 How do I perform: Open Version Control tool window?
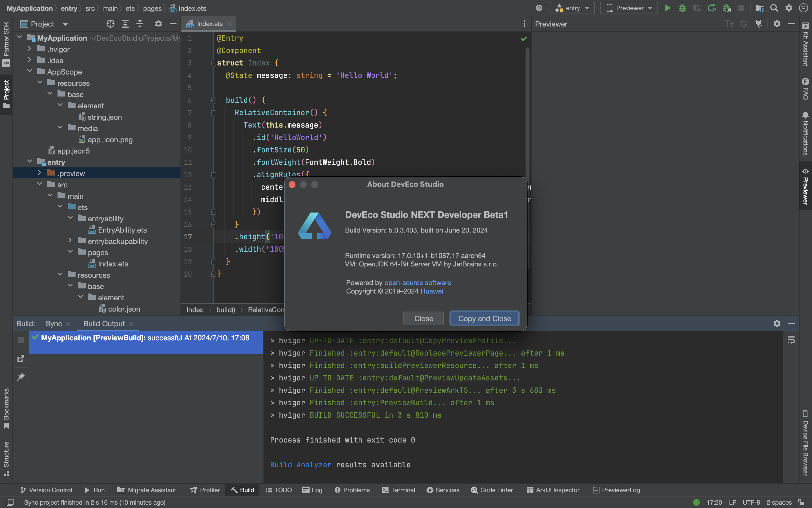pos(46,490)
